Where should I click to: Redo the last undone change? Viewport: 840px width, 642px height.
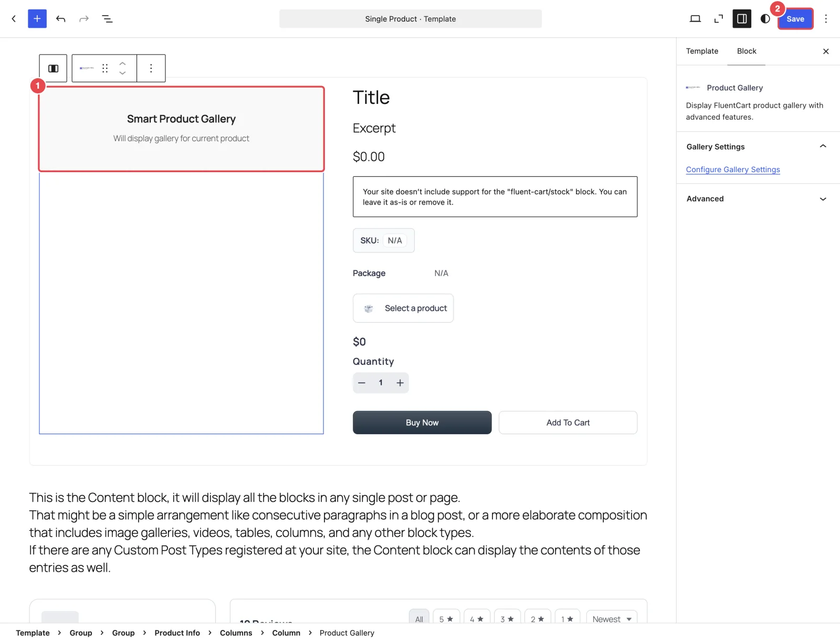[x=84, y=19]
